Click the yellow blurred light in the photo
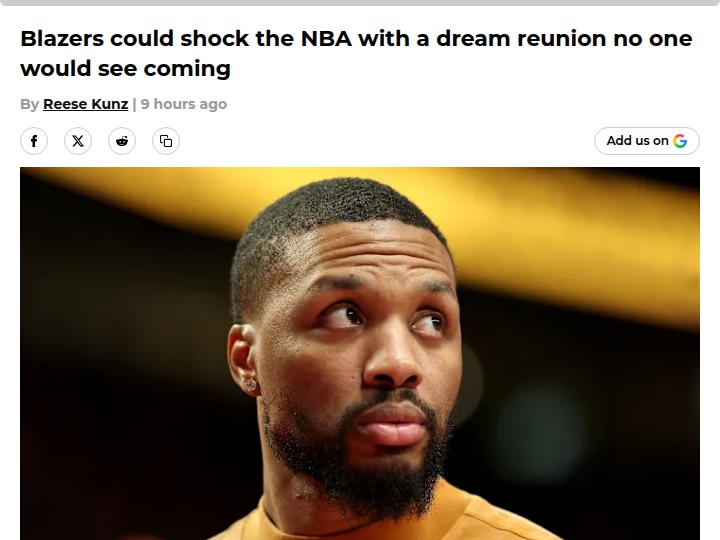The image size is (720, 540). pyautogui.click(x=551, y=239)
